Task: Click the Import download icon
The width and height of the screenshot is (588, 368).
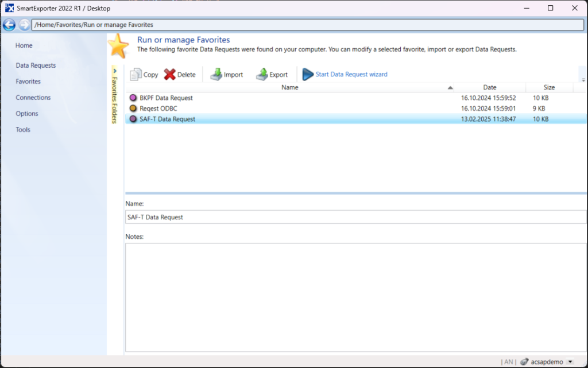Action: pyautogui.click(x=216, y=74)
